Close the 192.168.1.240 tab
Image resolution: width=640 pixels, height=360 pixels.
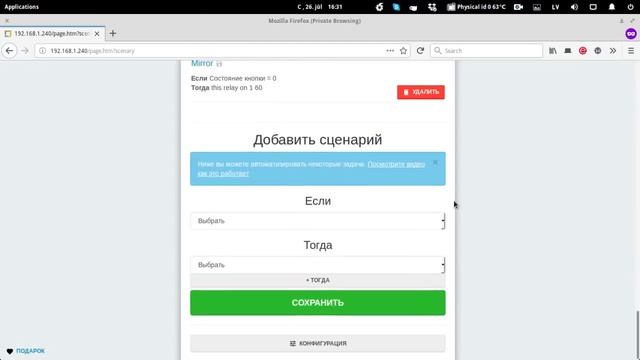97,34
